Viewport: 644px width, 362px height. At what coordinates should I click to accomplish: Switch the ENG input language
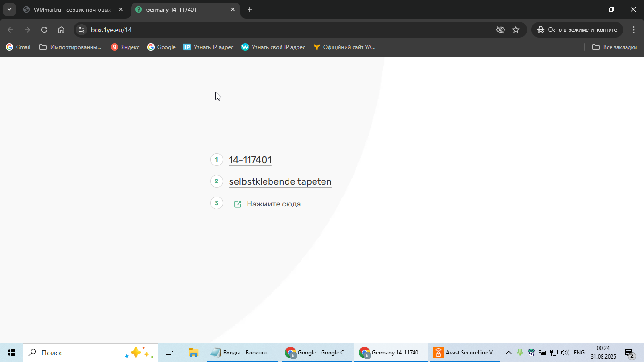point(579,353)
